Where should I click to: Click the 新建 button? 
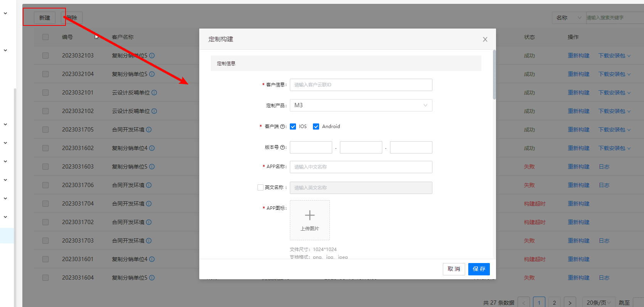pyautogui.click(x=45, y=18)
